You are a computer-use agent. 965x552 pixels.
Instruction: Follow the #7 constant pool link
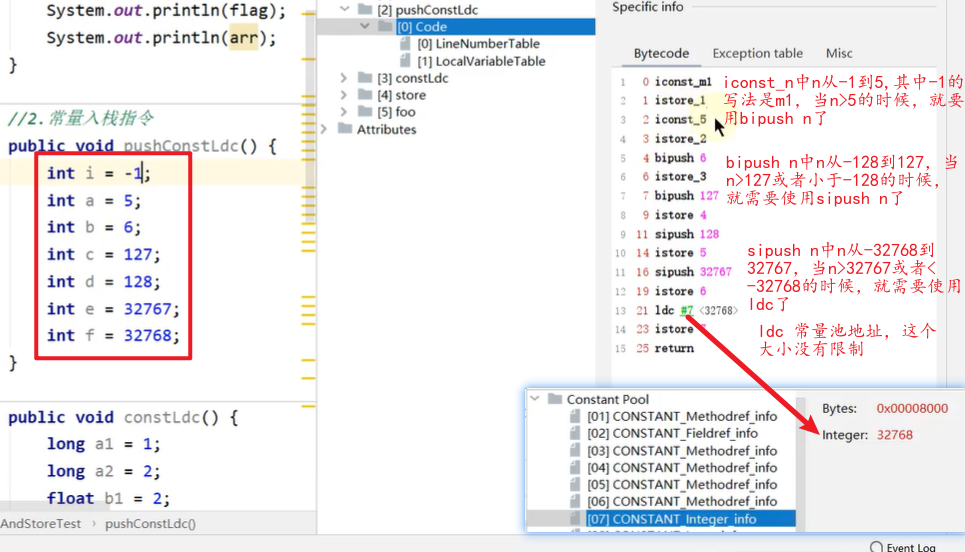686,310
